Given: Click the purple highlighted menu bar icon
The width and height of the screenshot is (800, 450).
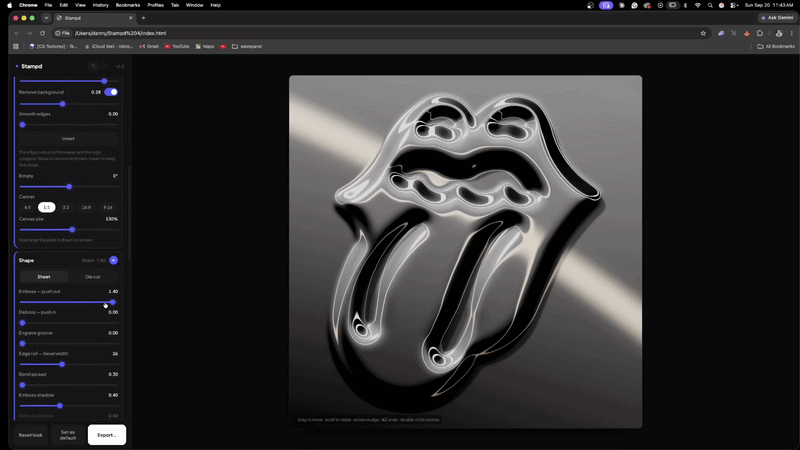Looking at the screenshot, I should point(606,5).
